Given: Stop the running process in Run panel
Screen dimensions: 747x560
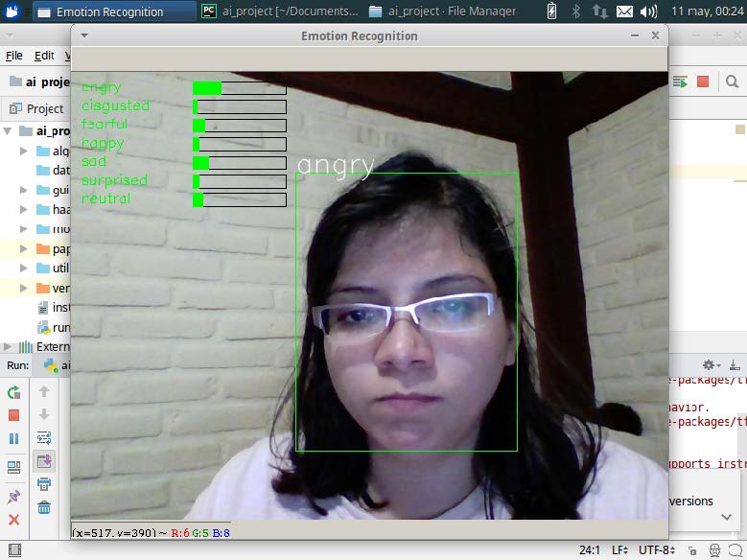Looking at the screenshot, I should [13, 415].
